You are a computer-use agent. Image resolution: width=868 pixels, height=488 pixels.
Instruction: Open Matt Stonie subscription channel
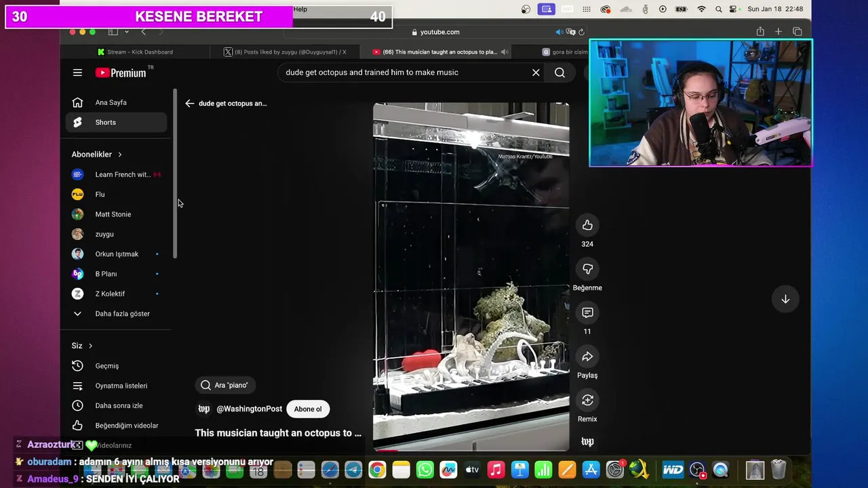[116, 214]
